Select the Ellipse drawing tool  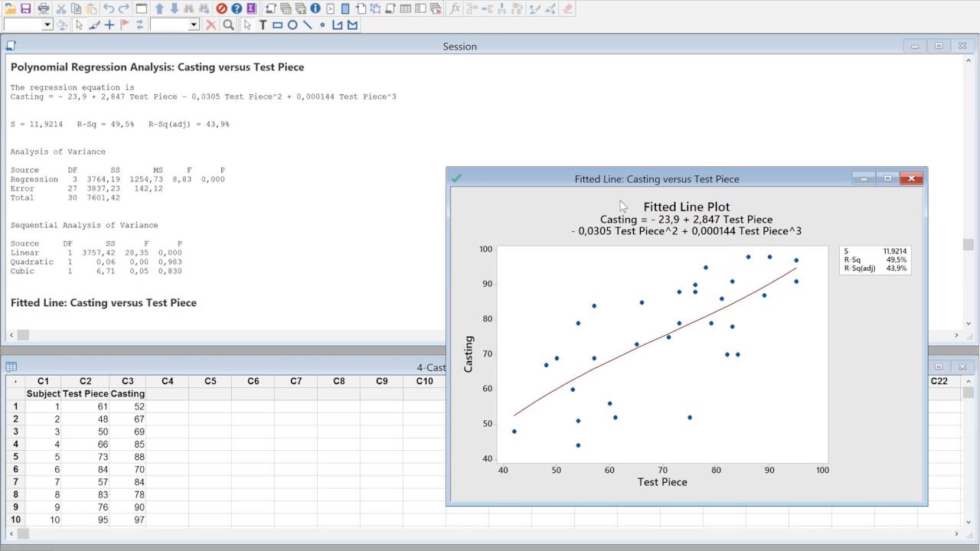(x=292, y=24)
